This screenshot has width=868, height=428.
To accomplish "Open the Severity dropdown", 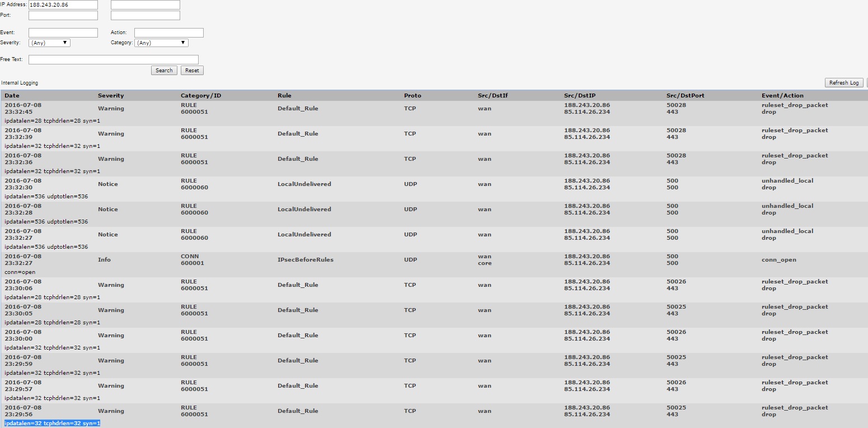I will [49, 43].
